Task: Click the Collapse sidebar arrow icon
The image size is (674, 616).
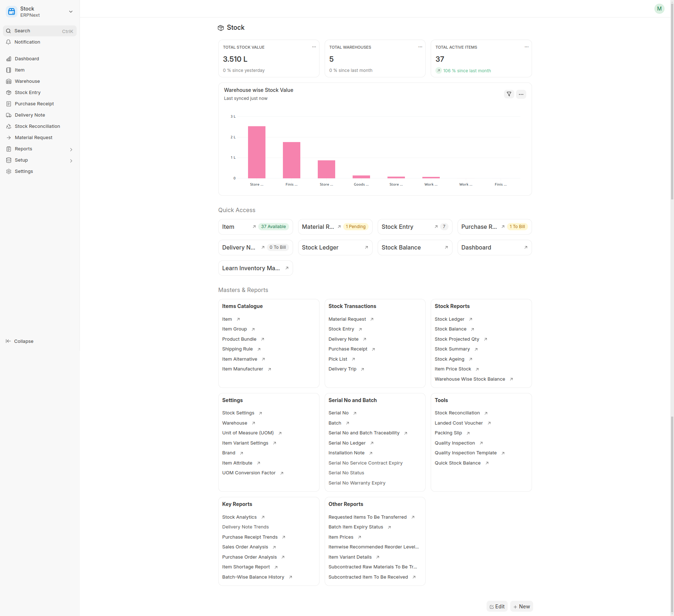Action: pyautogui.click(x=8, y=341)
